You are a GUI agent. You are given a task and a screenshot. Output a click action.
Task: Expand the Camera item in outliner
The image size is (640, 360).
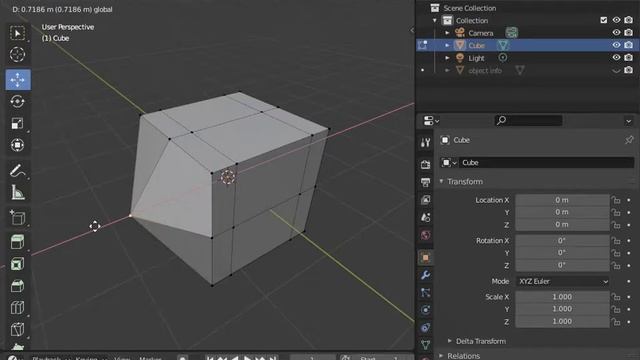coord(447,33)
